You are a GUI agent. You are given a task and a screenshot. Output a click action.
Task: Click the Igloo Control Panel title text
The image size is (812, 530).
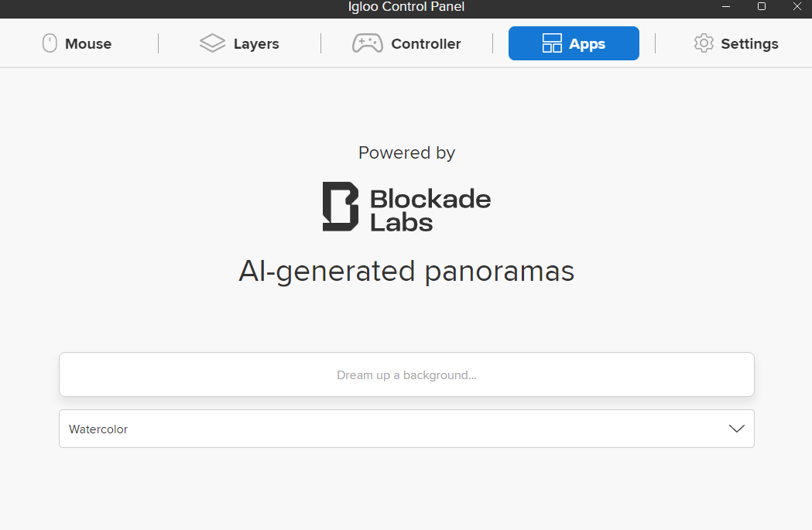pyautogui.click(x=406, y=7)
